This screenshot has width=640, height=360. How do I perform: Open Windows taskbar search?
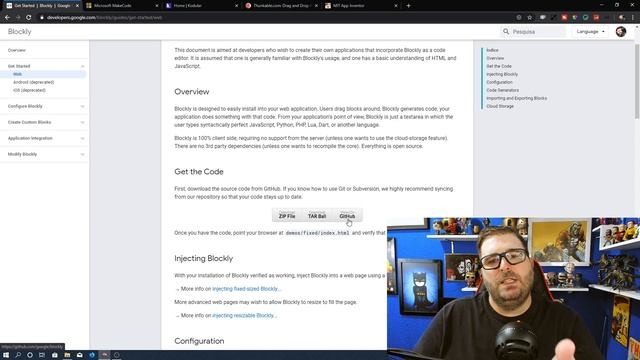18,355
